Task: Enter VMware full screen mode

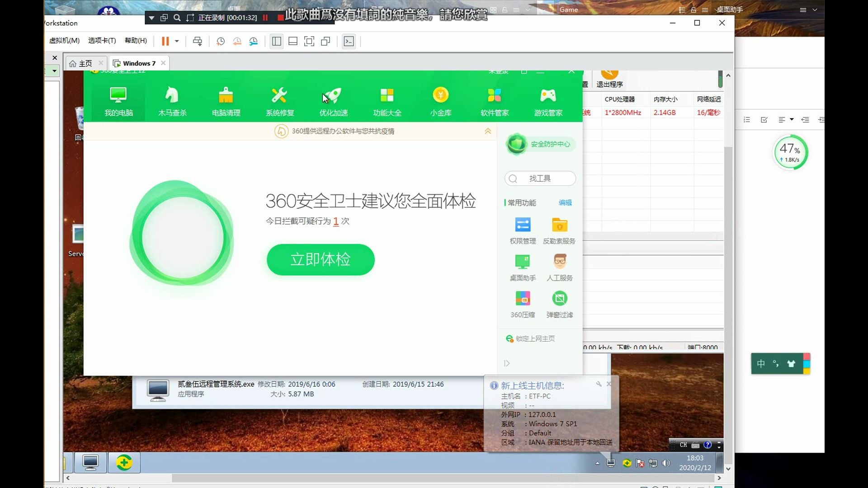Action: (x=309, y=41)
